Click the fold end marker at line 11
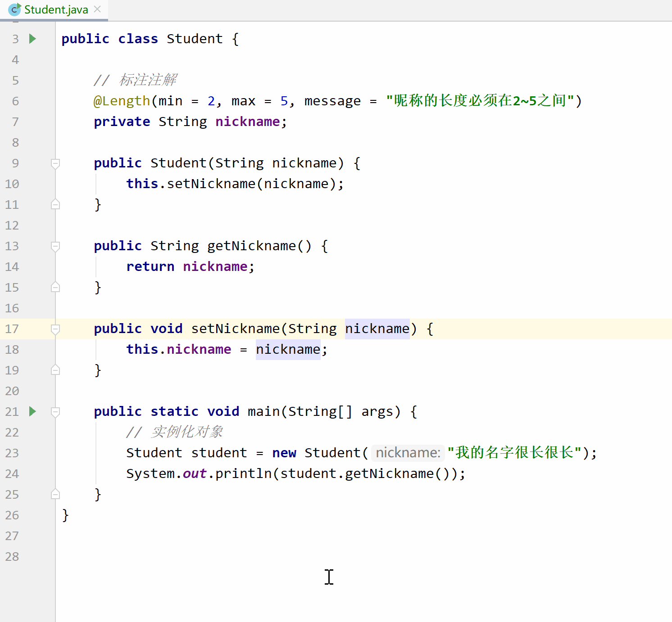 [55, 204]
